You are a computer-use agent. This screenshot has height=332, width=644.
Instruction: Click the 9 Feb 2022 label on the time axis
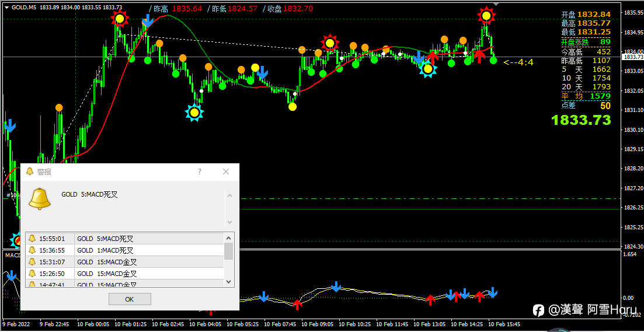pos(16,324)
